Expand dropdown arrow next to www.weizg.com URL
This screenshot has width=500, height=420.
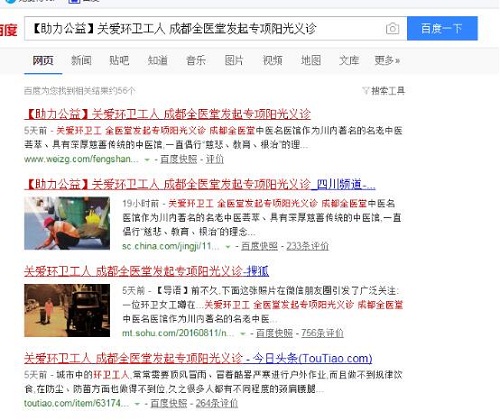147,160
